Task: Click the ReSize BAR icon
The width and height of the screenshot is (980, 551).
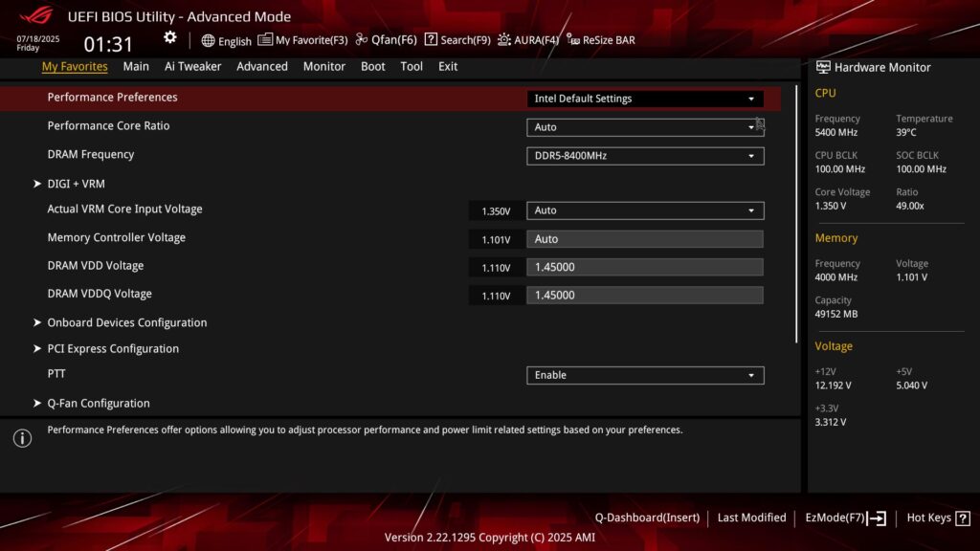Action: pos(573,39)
